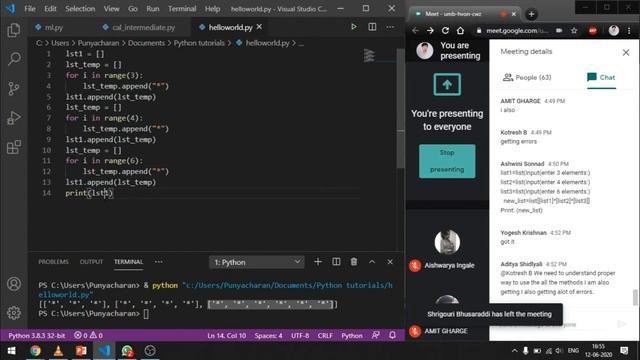Open the Extensions view
The image size is (640, 360).
click(13, 147)
